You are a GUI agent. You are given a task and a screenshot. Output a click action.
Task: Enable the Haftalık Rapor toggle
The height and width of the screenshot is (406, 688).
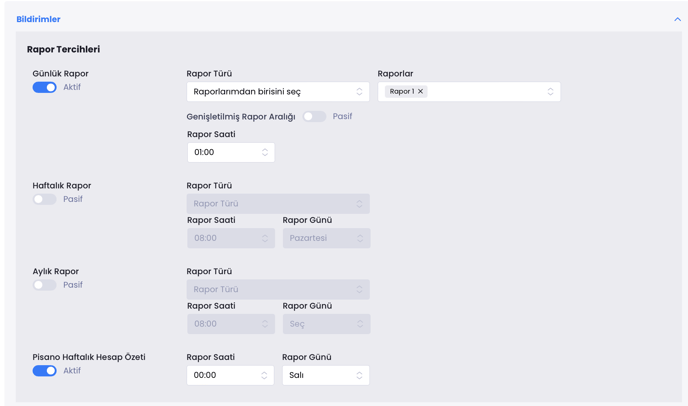point(44,200)
